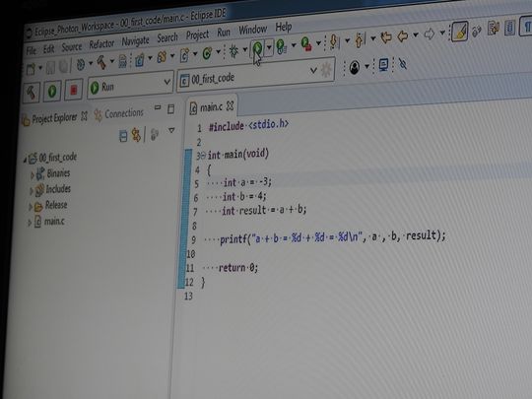Click the red Stop button in launch bar
532x399 pixels.
(73, 91)
